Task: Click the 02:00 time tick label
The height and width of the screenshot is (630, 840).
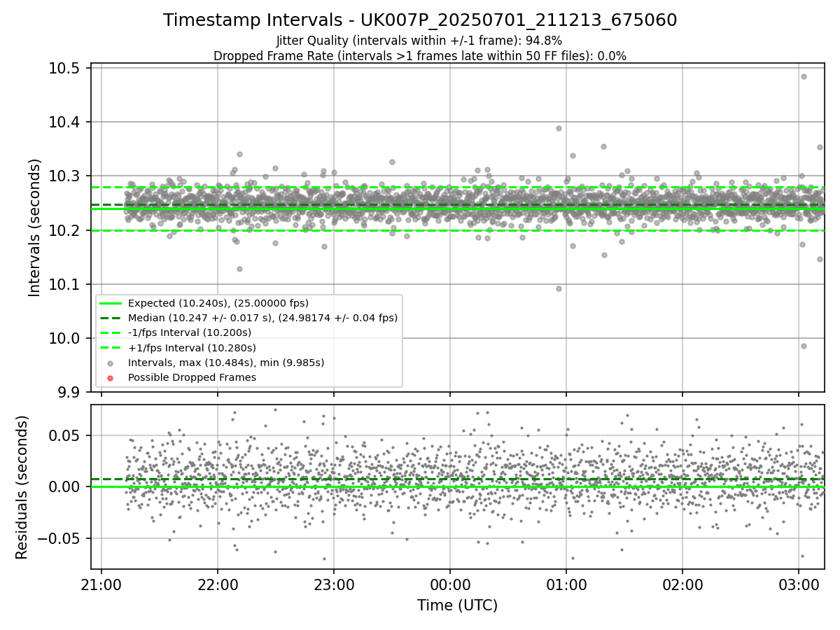Action: click(x=682, y=584)
